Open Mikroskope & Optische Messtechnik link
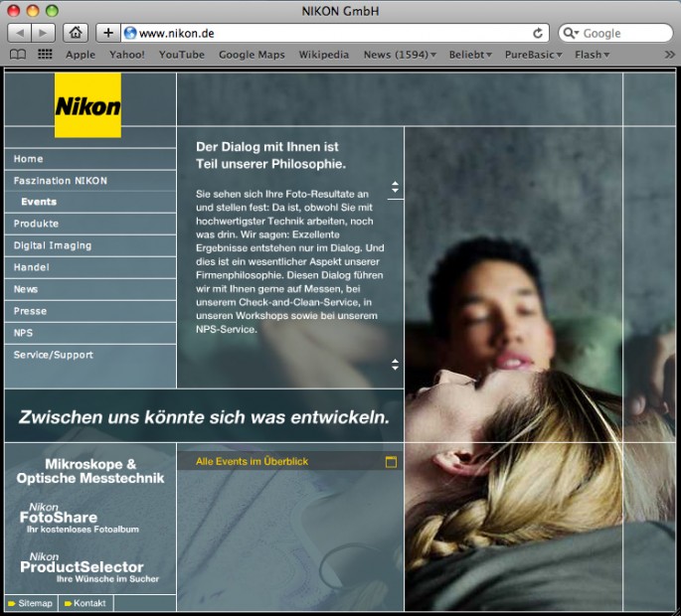This screenshot has width=681, height=616. 90,472
